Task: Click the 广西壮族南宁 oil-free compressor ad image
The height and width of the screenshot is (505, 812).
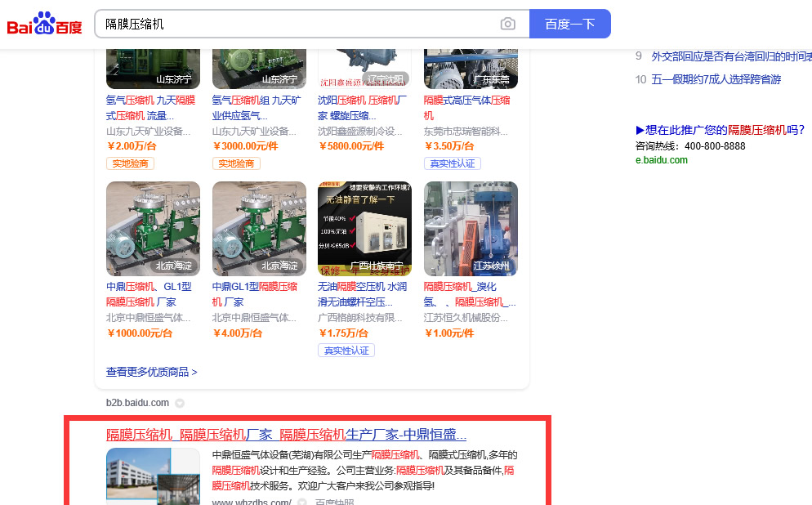Action: [x=364, y=228]
